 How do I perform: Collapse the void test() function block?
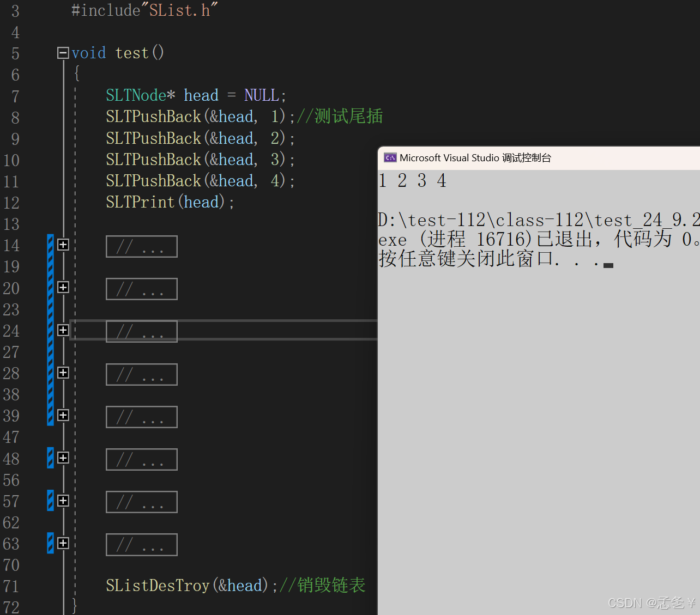[63, 53]
